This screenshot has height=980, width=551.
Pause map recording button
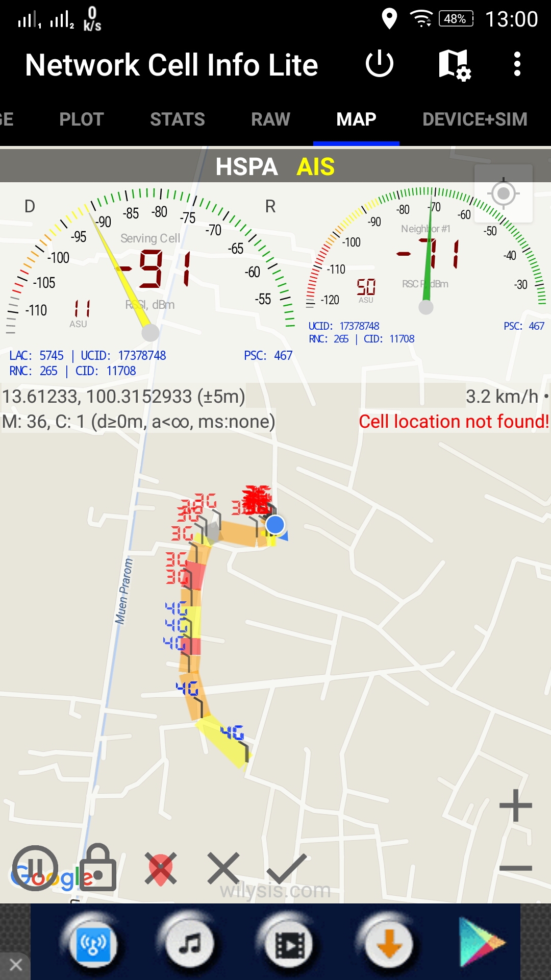coord(35,868)
